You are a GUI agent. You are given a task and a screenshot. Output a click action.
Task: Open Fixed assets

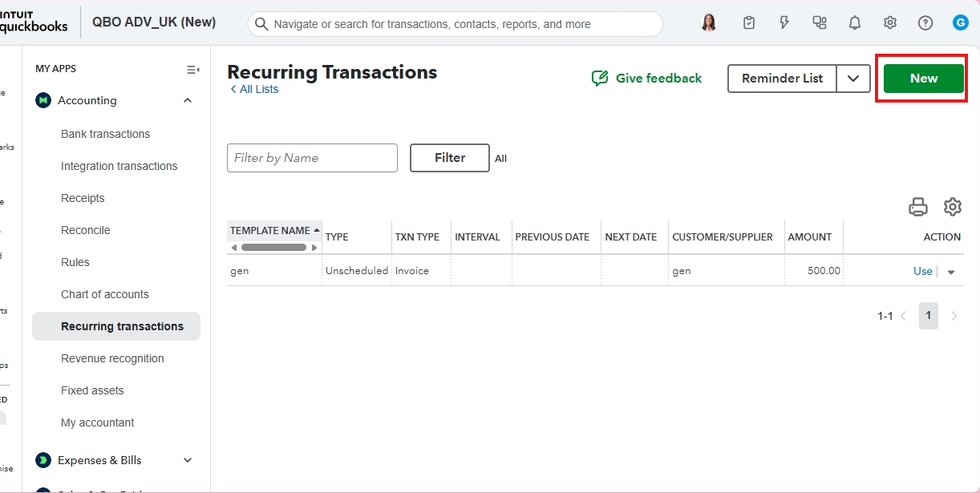pos(92,390)
